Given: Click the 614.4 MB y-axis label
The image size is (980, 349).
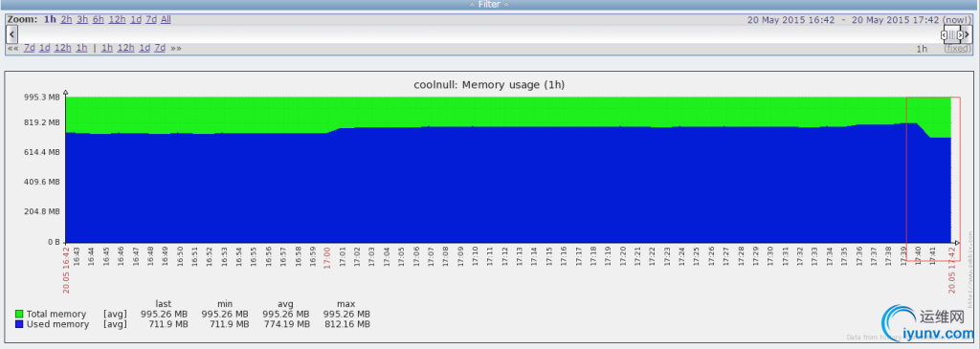Looking at the screenshot, I should (43, 152).
